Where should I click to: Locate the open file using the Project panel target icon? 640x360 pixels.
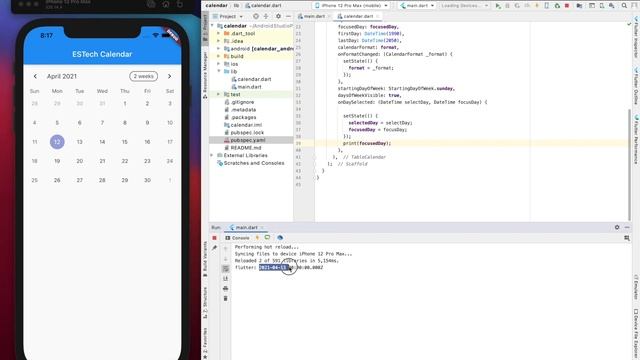point(256,16)
